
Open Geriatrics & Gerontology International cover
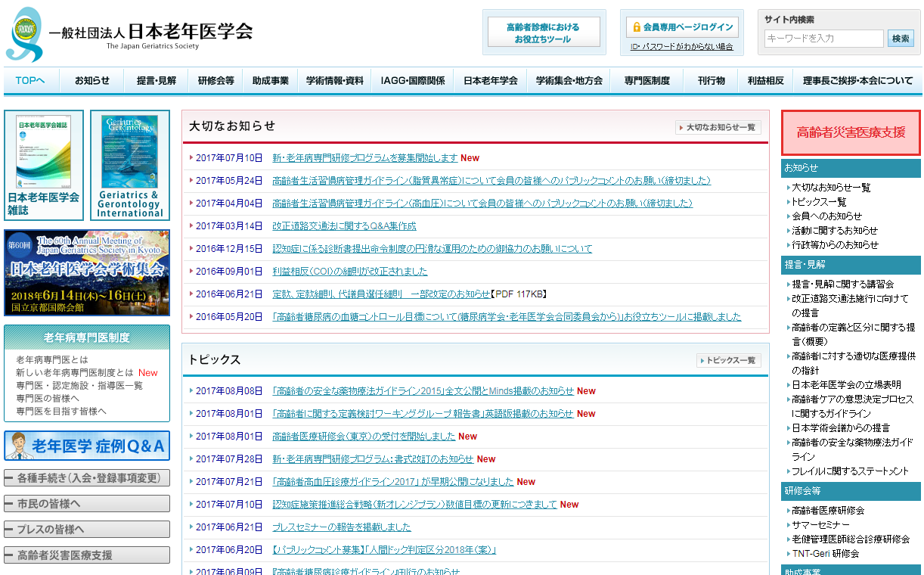tap(129, 165)
